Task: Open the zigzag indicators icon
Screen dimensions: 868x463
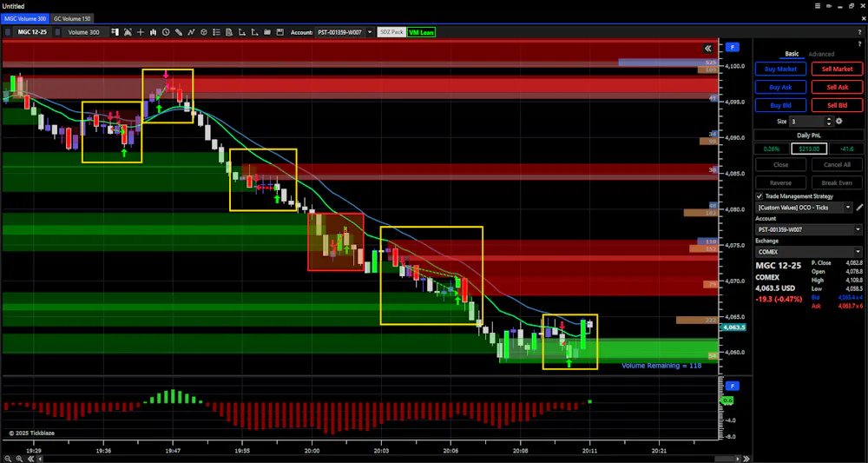Action: [x=191, y=32]
